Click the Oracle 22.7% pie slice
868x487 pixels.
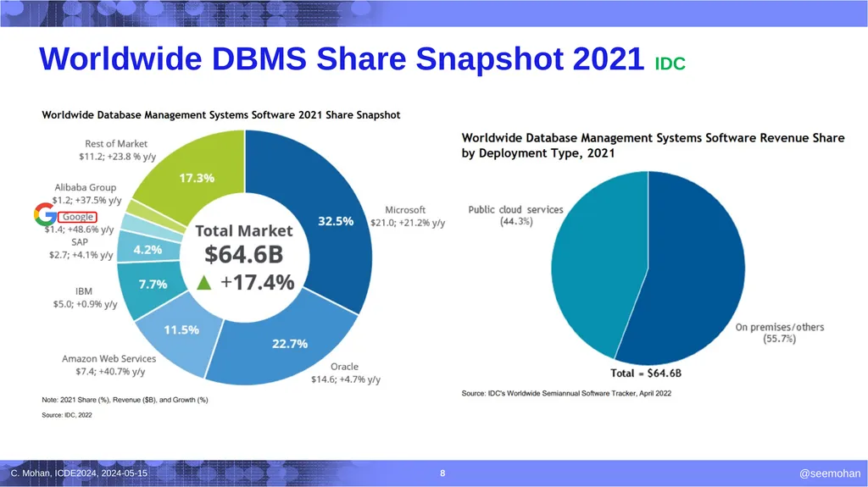290,344
